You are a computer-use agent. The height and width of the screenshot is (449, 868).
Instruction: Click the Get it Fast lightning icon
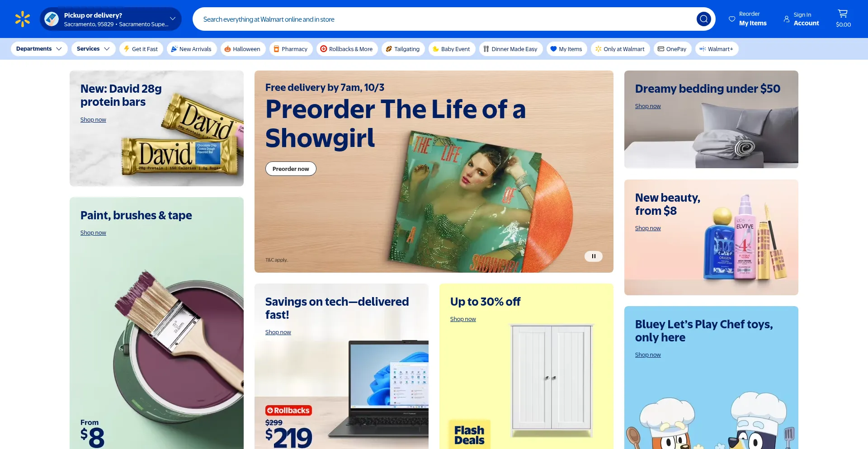127,49
